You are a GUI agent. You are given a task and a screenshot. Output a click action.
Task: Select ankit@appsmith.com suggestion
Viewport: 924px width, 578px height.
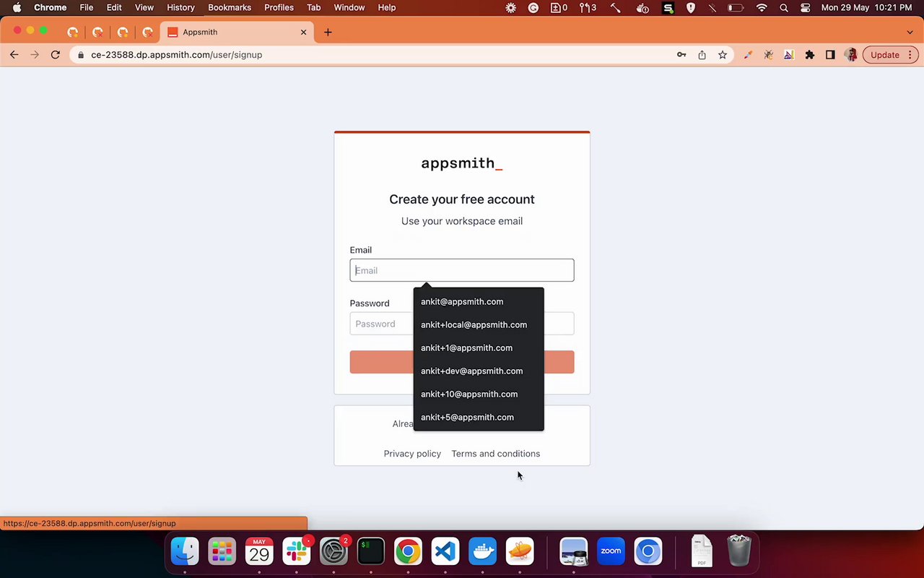point(479,302)
